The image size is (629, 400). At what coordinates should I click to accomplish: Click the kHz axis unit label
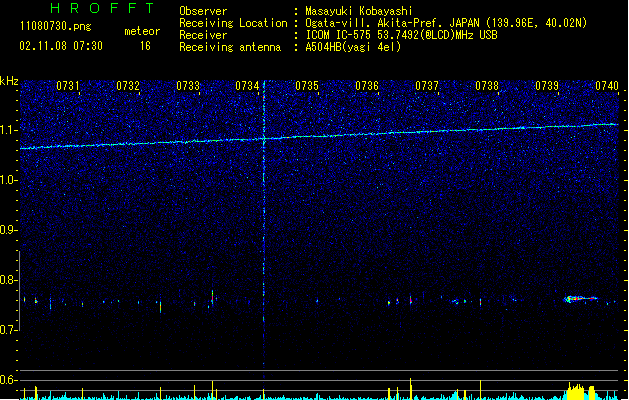[x=9, y=81]
